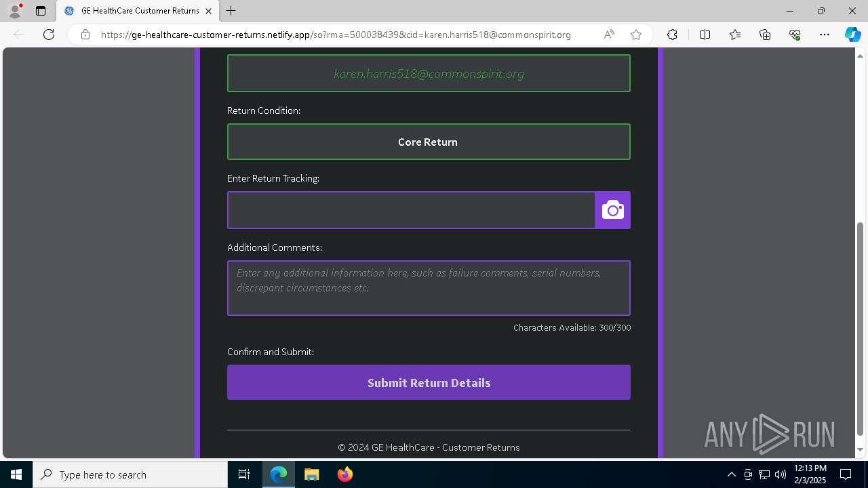View site information lock icon
This screenshot has width=868, height=488.
point(85,35)
